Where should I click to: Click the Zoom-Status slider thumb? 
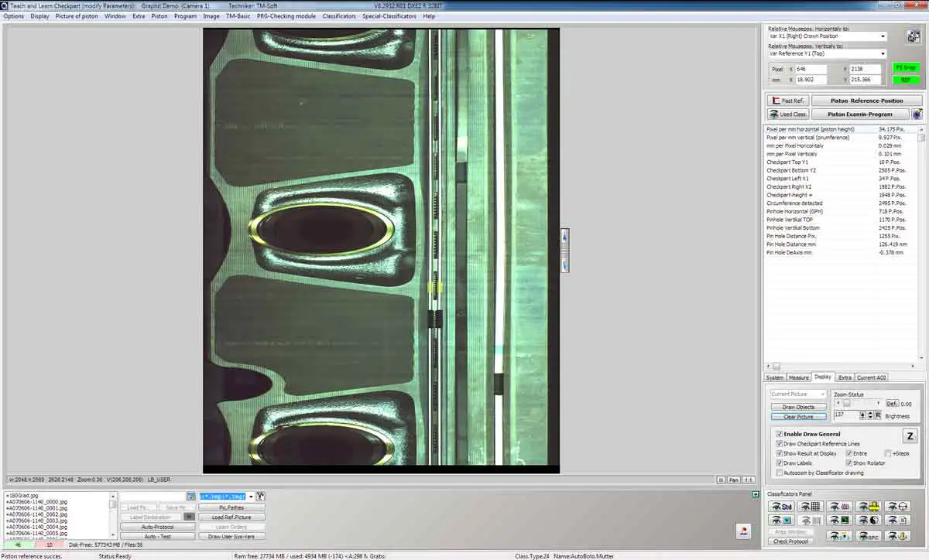point(846,404)
